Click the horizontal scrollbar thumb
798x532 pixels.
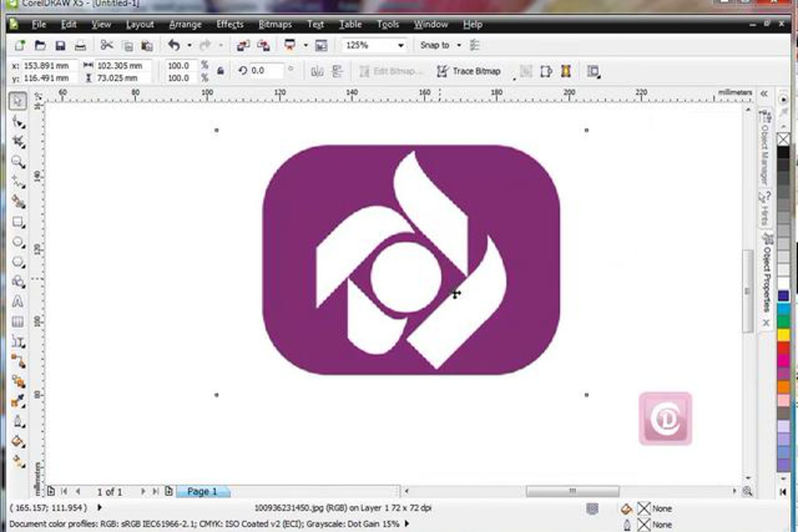pyautogui.click(x=573, y=491)
